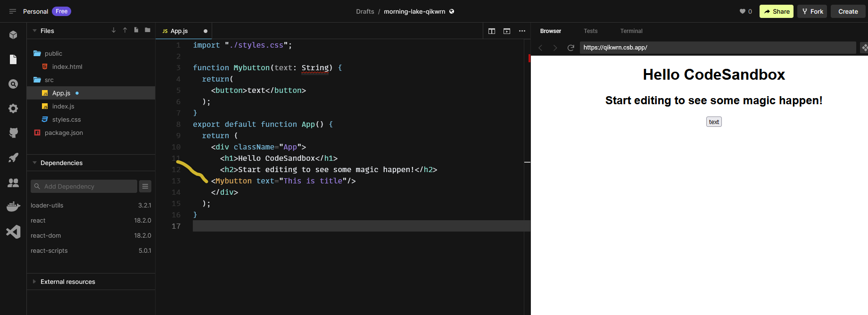Click the icon right of the URL bar
This screenshot has width=868, height=315.
point(864,48)
